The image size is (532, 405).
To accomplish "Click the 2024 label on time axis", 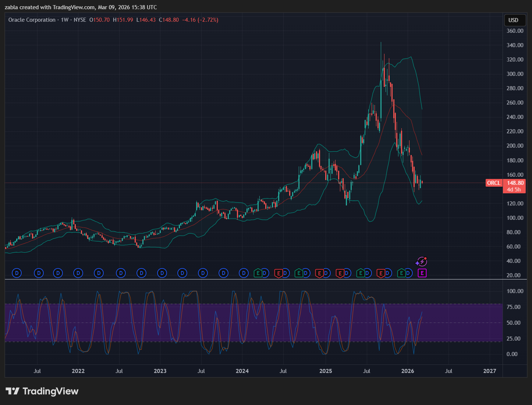I will click(x=242, y=371).
